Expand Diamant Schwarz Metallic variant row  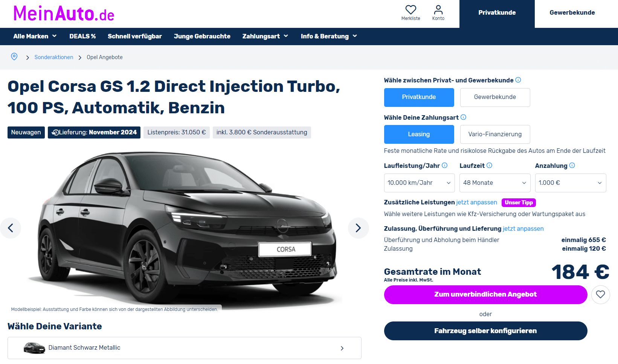tap(185, 348)
